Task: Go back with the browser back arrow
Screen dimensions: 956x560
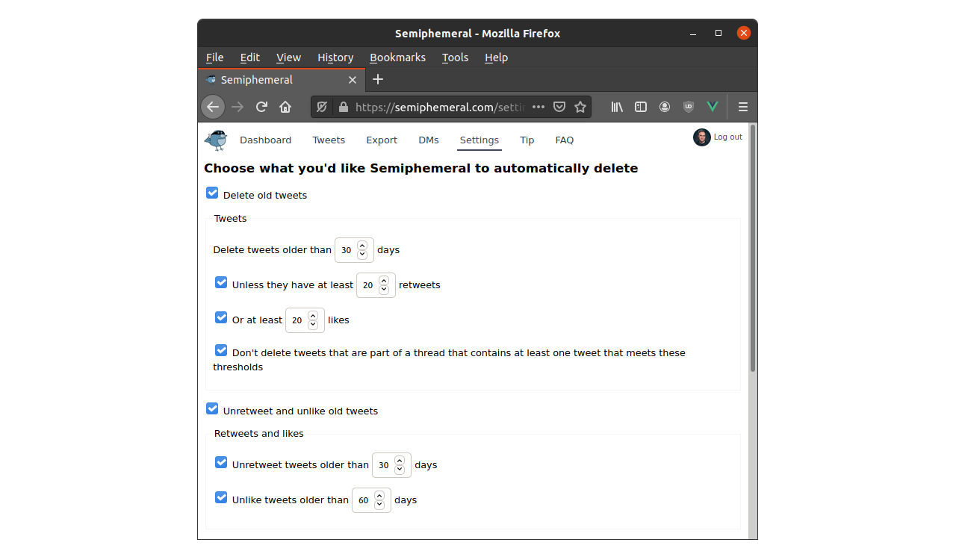Action: 213,107
